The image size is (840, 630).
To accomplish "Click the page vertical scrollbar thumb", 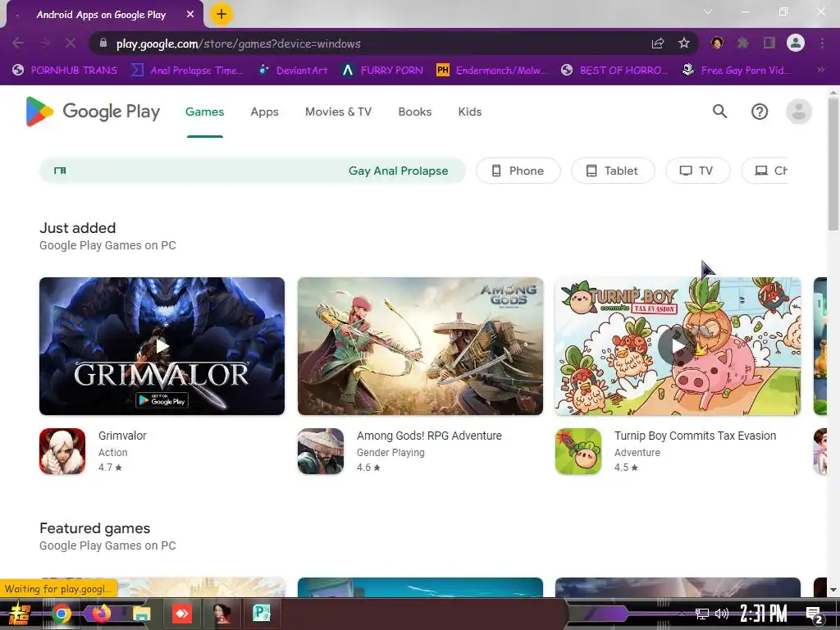I will [x=833, y=165].
